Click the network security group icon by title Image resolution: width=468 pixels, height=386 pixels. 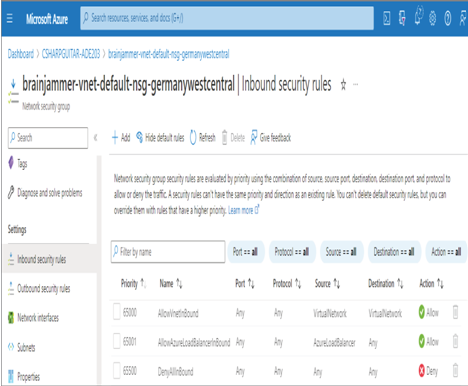click(x=13, y=92)
